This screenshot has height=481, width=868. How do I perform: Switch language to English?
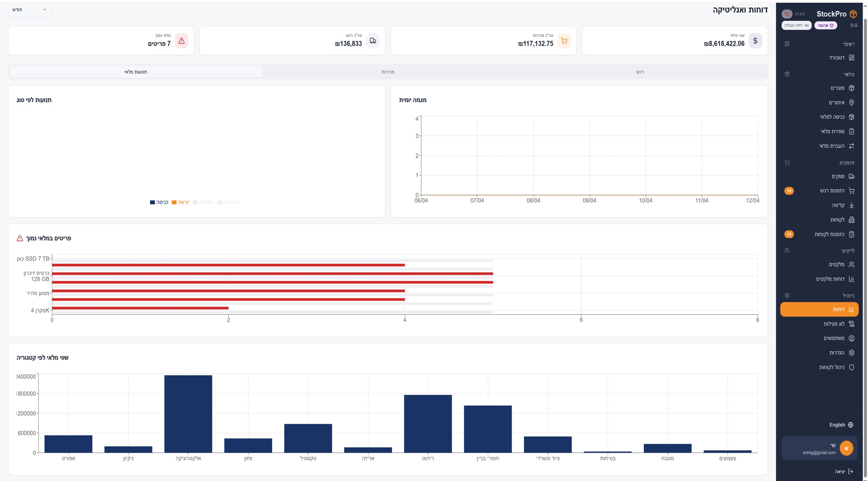841,425
